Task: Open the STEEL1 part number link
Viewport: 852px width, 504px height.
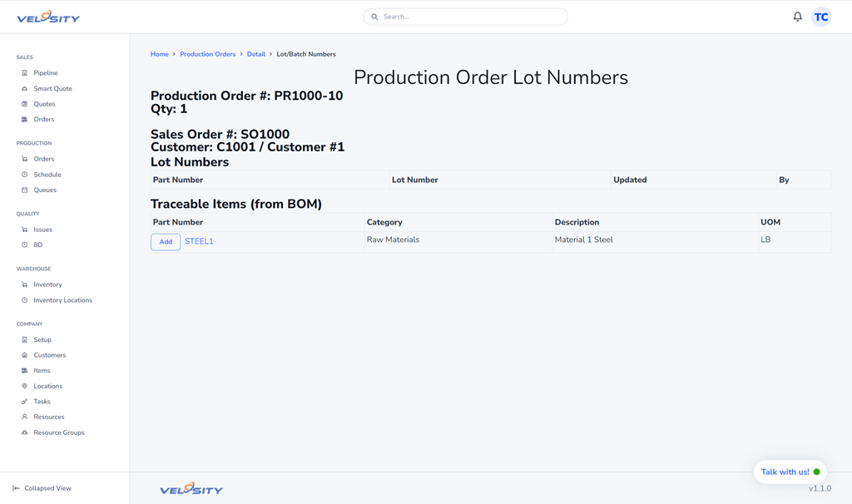Action: point(199,241)
